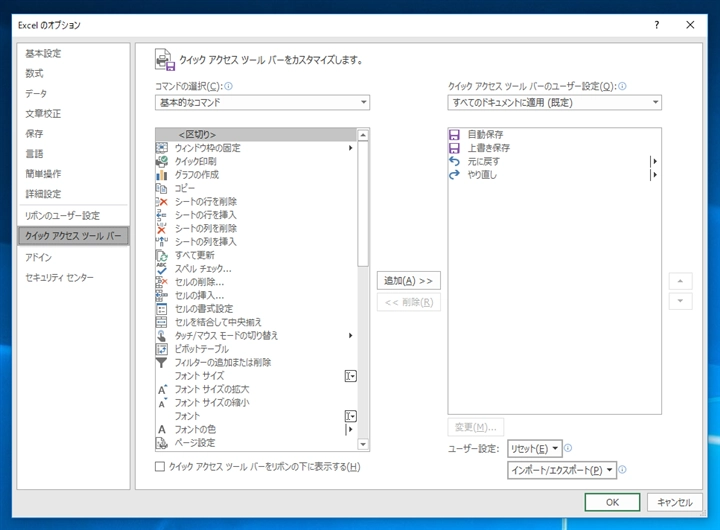Open the リセット dropdown button

534,448
